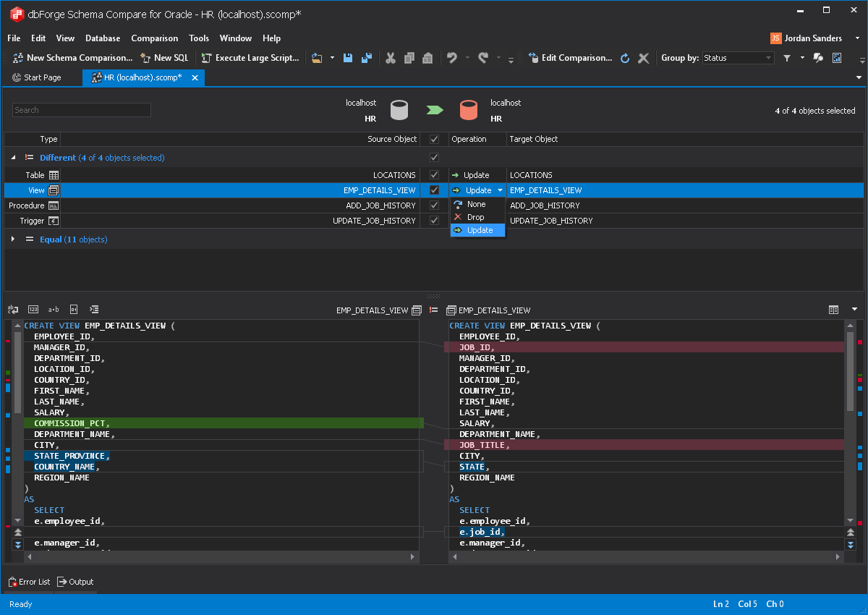Uncheck the ADD_JOB_HISTORY procedure checkbox
The image size is (868, 615).
point(434,205)
